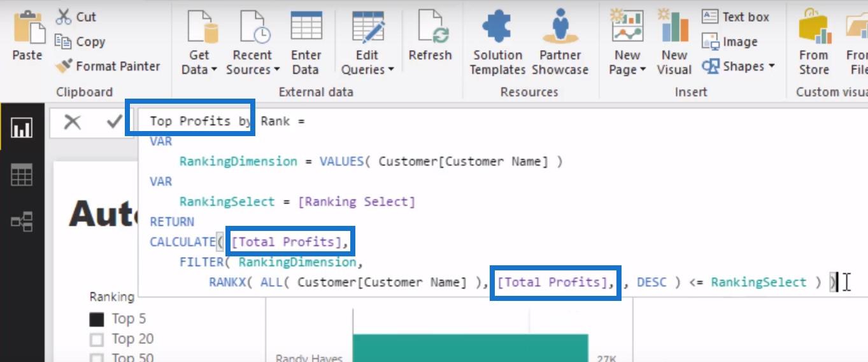
Task: Check the Top 5 ranking option
Action: tap(96, 319)
